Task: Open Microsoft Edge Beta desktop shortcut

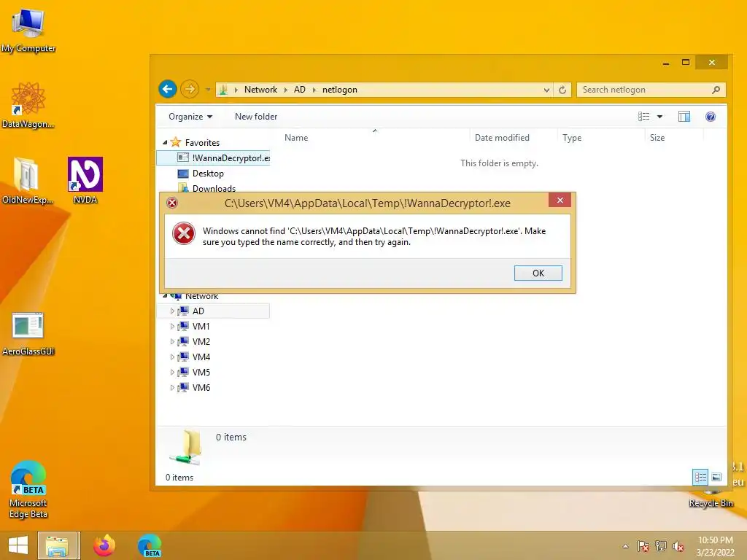Action: (x=28, y=489)
